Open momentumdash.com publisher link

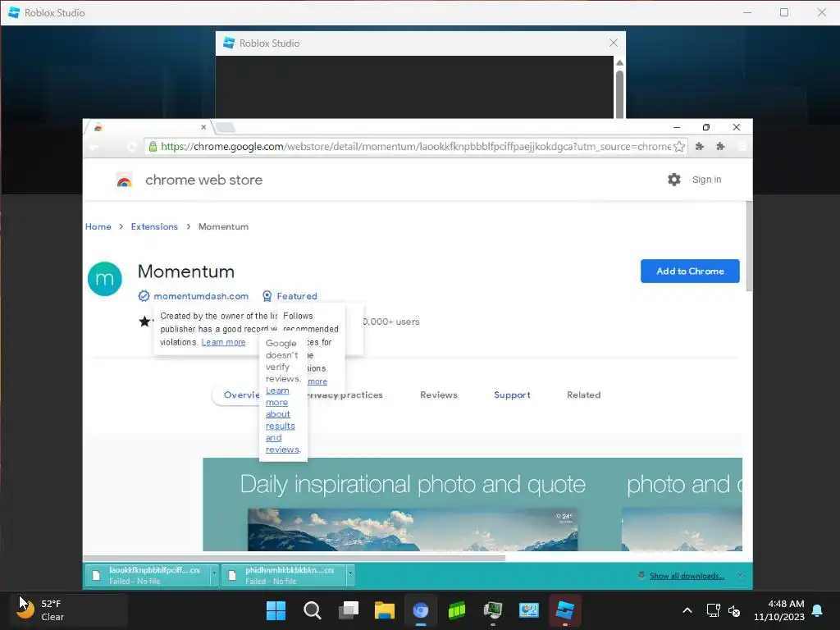[x=201, y=295]
